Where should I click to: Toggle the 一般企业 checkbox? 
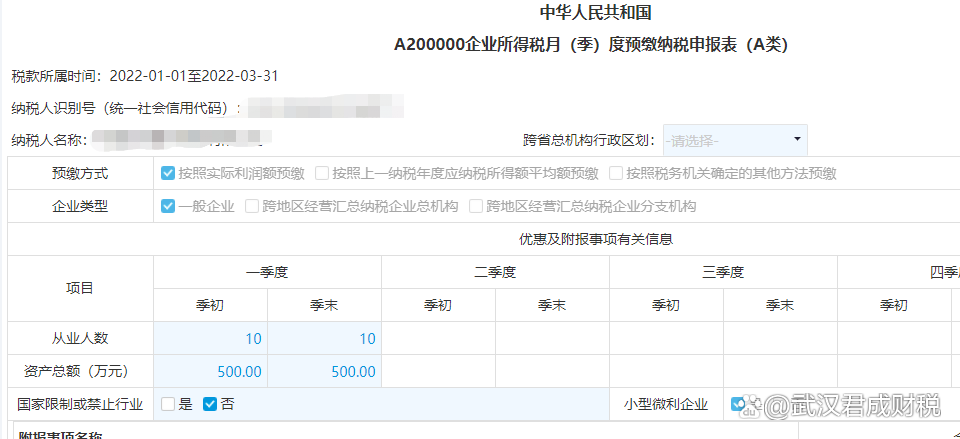point(168,206)
